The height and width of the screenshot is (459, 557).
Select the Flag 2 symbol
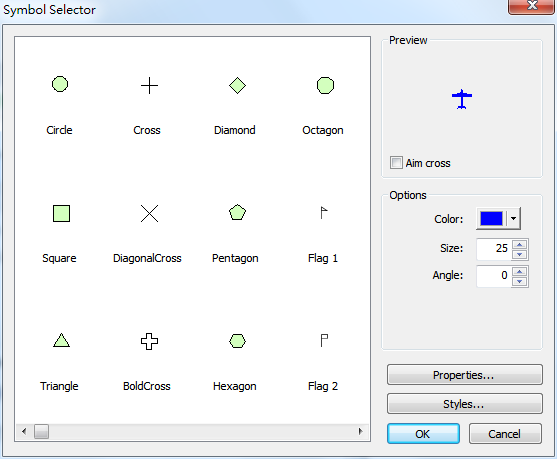click(324, 340)
